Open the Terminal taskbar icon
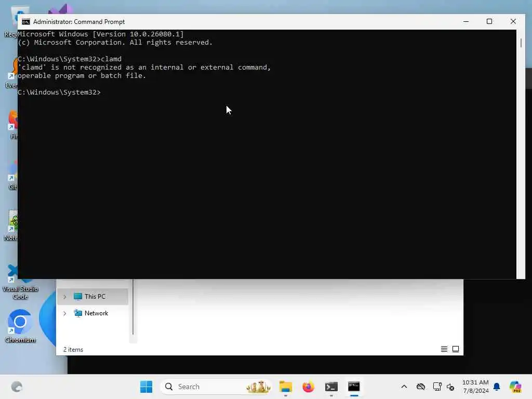The width and height of the screenshot is (532, 399). (331, 387)
